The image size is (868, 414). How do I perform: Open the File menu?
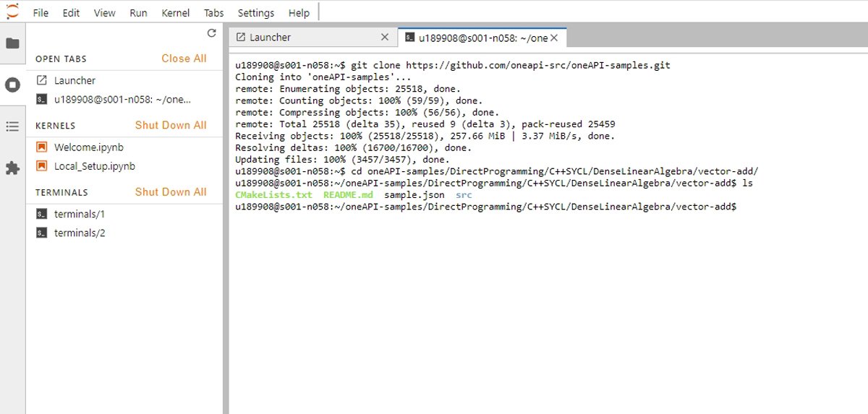[x=41, y=13]
